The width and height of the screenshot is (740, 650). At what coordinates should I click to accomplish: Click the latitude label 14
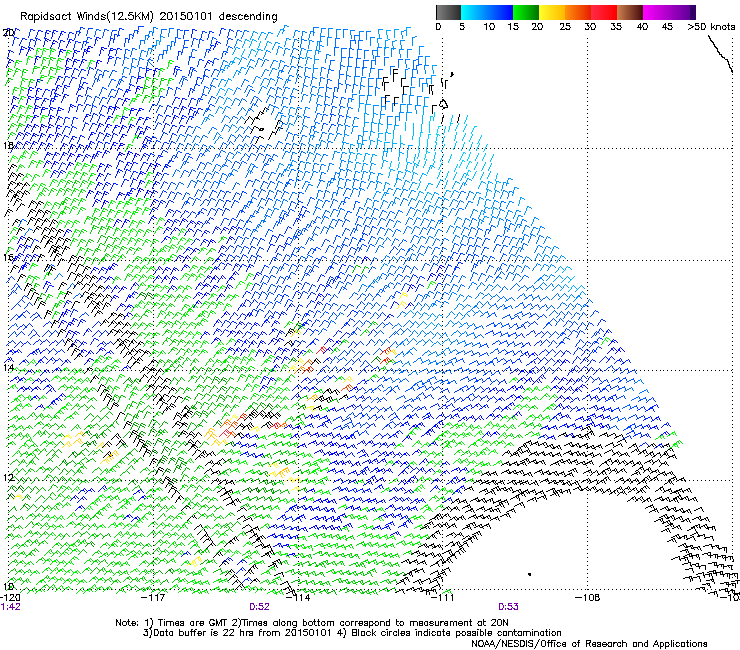pos(8,367)
